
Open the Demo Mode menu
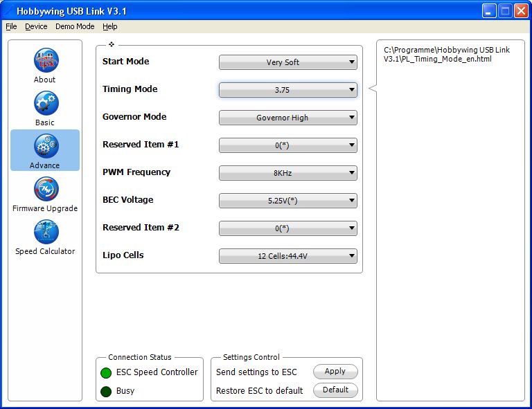coord(75,26)
